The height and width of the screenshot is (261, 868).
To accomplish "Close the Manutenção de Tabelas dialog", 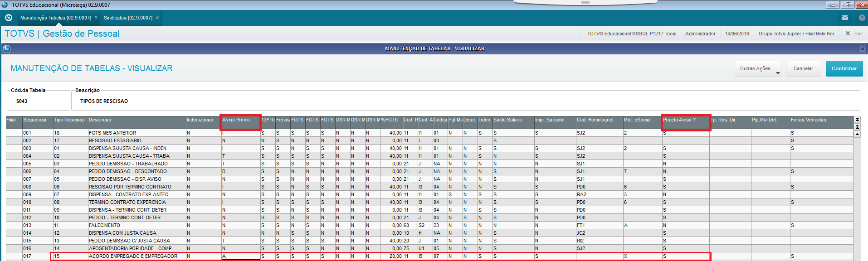I will click(x=863, y=48).
